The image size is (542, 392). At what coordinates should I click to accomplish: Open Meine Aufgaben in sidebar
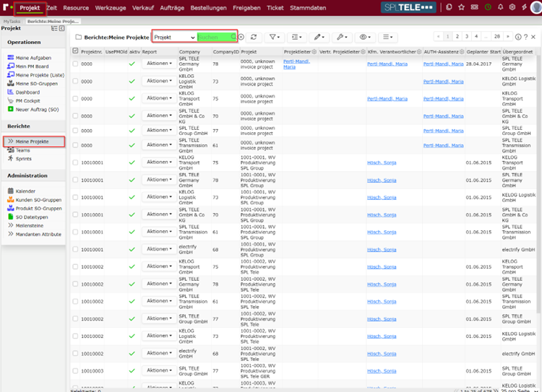[33, 58]
